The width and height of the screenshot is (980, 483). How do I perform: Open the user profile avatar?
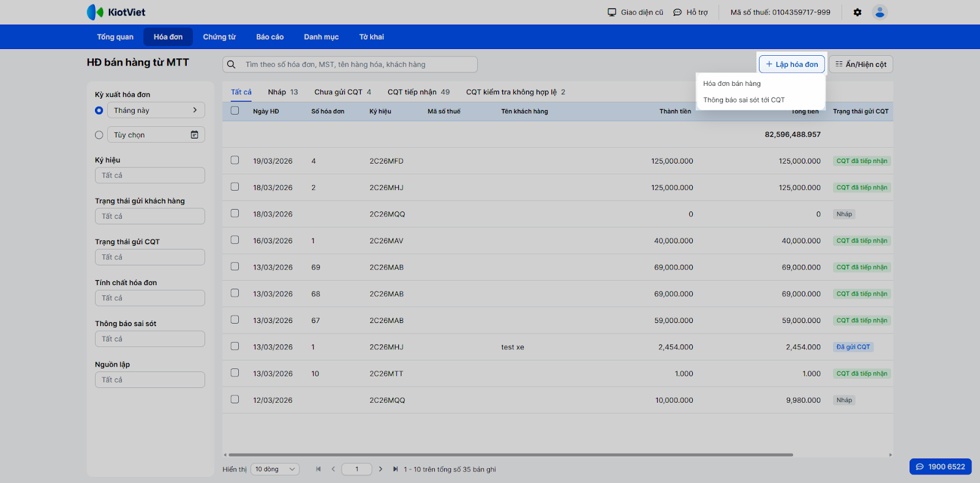[x=880, y=12]
